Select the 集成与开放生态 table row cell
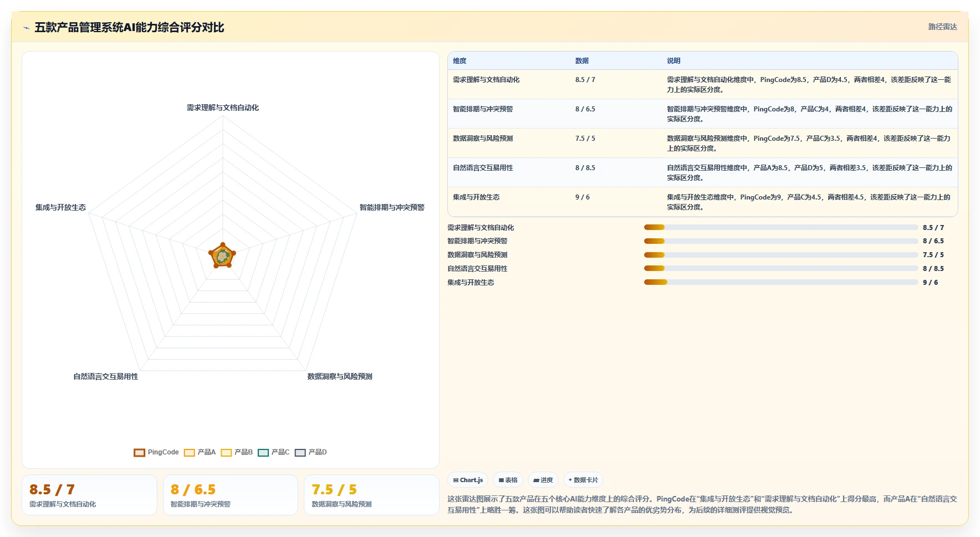 (476, 197)
